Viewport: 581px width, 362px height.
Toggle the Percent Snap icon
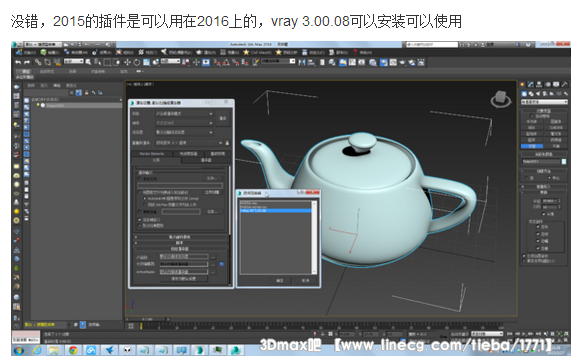[x=235, y=62]
